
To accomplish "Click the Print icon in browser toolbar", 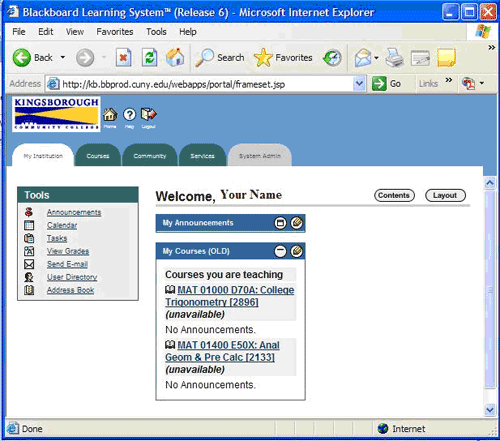I will pyautogui.click(x=394, y=58).
